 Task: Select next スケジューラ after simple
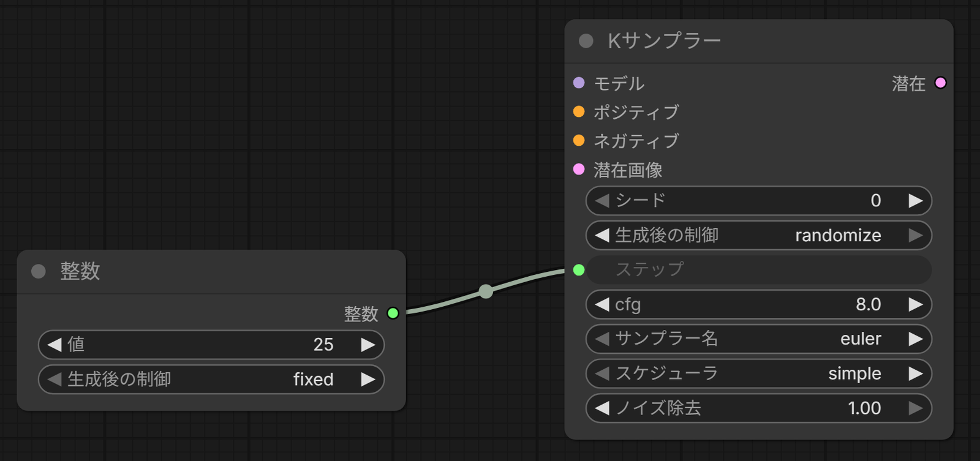tap(916, 373)
